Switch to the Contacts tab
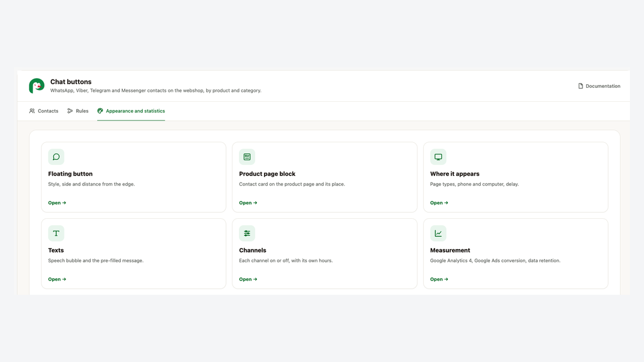The width and height of the screenshot is (644, 362). [43, 111]
